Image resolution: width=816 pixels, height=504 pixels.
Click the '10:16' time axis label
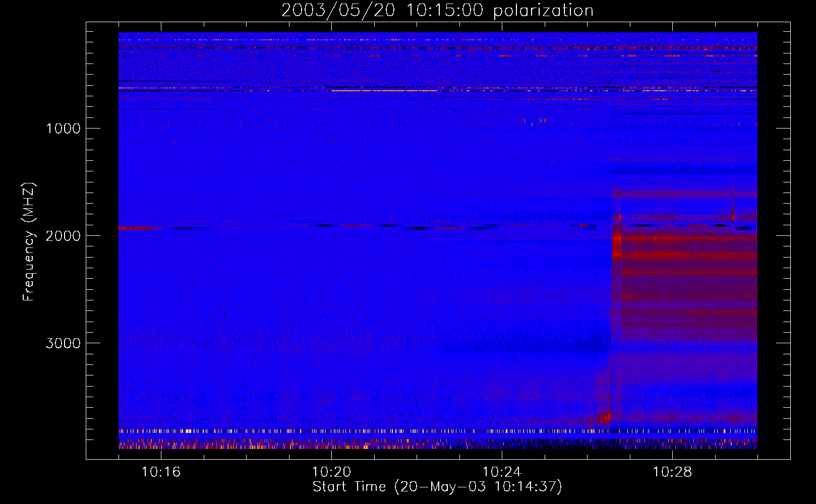(161, 472)
